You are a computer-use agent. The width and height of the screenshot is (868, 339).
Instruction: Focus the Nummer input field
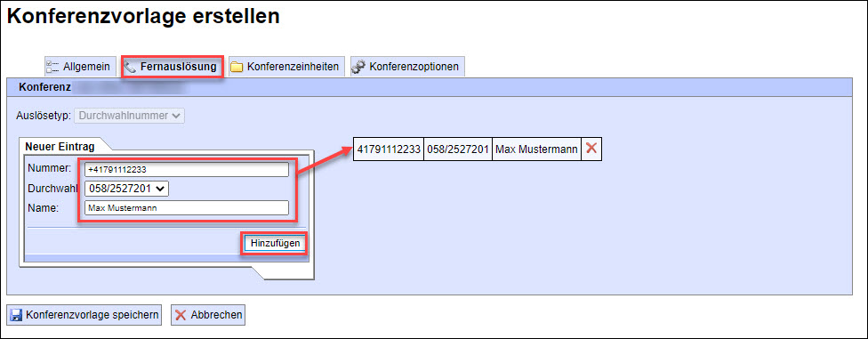(187, 169)
